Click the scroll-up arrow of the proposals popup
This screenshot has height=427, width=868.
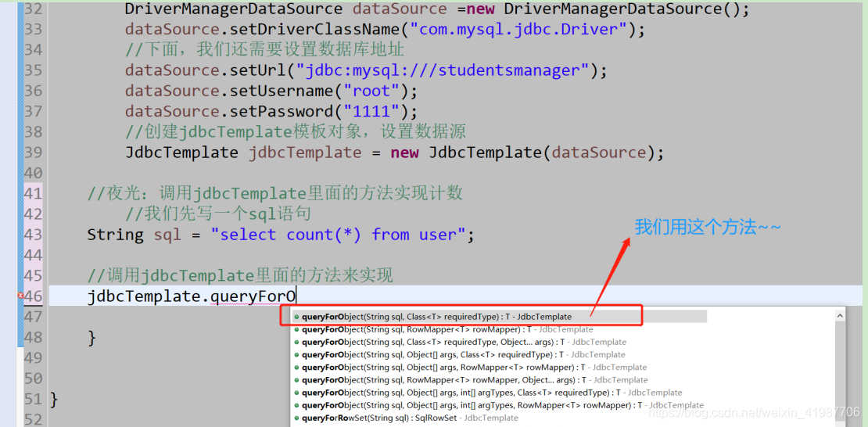click(841, 316)
